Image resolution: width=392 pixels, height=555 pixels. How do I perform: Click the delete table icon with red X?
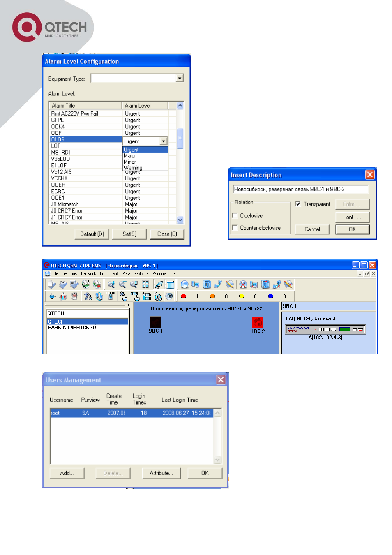(x=265, y=284)
